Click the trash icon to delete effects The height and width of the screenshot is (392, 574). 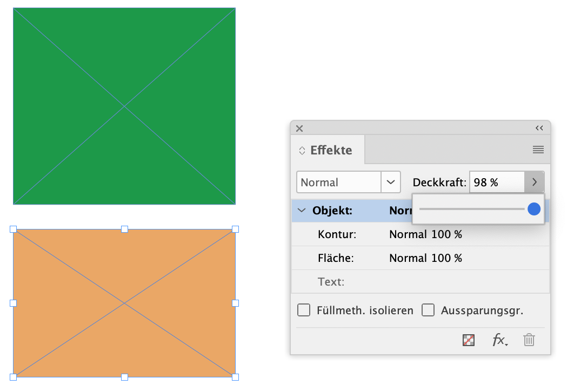click(x=529, y=340)
